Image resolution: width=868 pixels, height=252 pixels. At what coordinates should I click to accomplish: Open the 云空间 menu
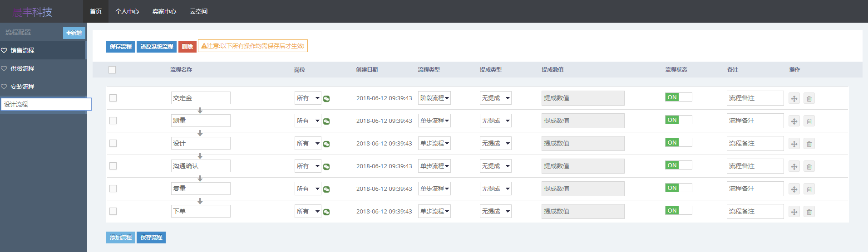(x=199, y=11)
